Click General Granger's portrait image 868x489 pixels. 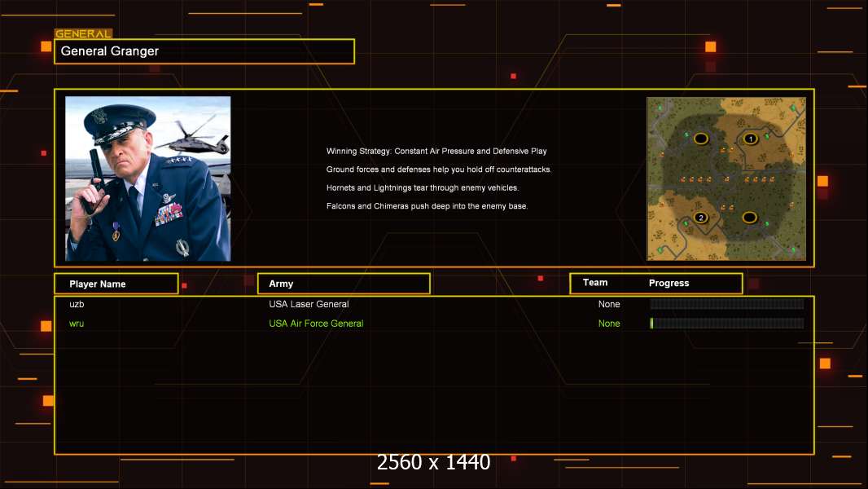point(148,178)
